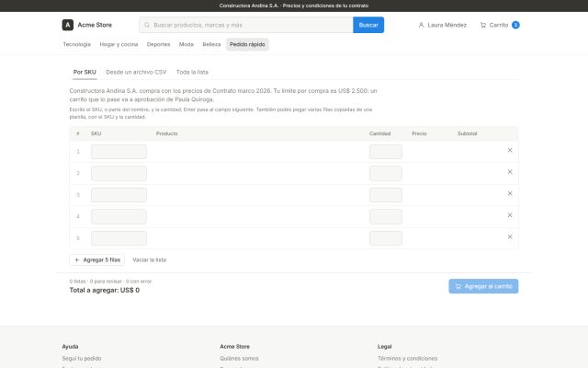Open Quiénes somos footer link
Image resolution: width=588 pixels, height=368 pixels.
tap(239, 358)
